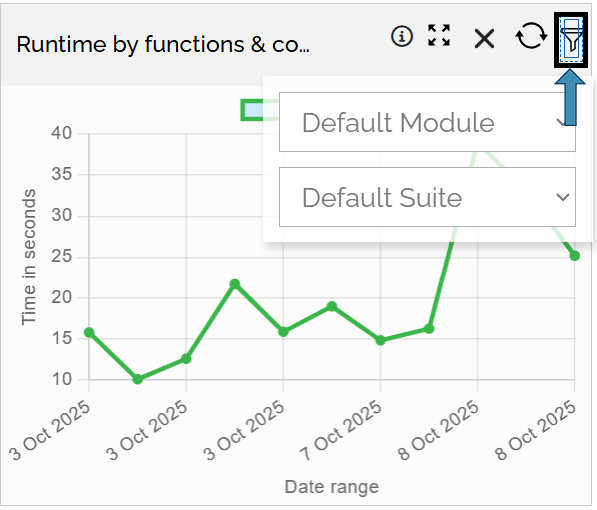Click the 'Time in seconds' axis label
Screen dimensions: 597x510
29,257
